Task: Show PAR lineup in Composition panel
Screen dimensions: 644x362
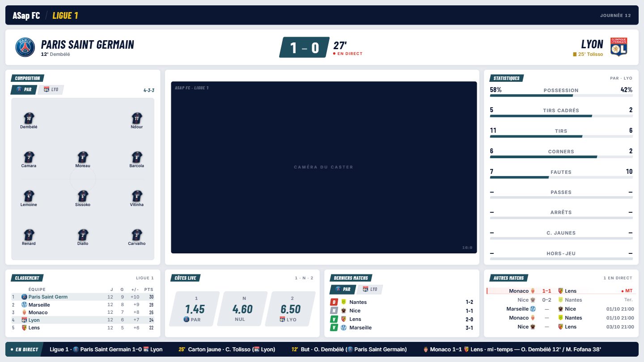Action: (24, 90)
